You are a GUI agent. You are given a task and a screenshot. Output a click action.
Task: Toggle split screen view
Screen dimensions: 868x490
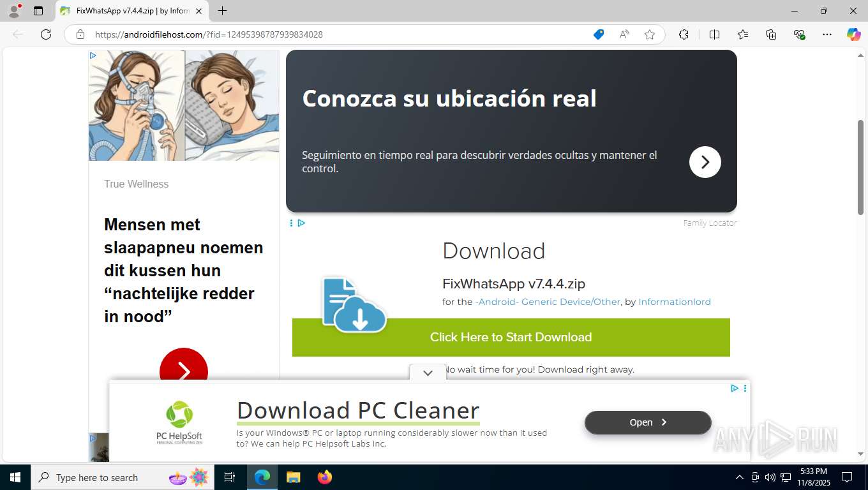(x=714, y=34)
